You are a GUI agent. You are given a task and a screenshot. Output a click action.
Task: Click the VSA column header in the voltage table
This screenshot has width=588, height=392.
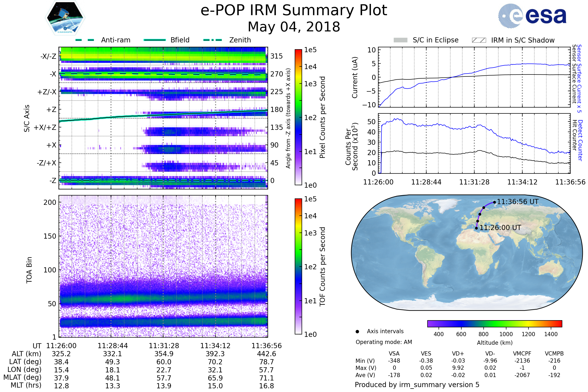[394, 354]
